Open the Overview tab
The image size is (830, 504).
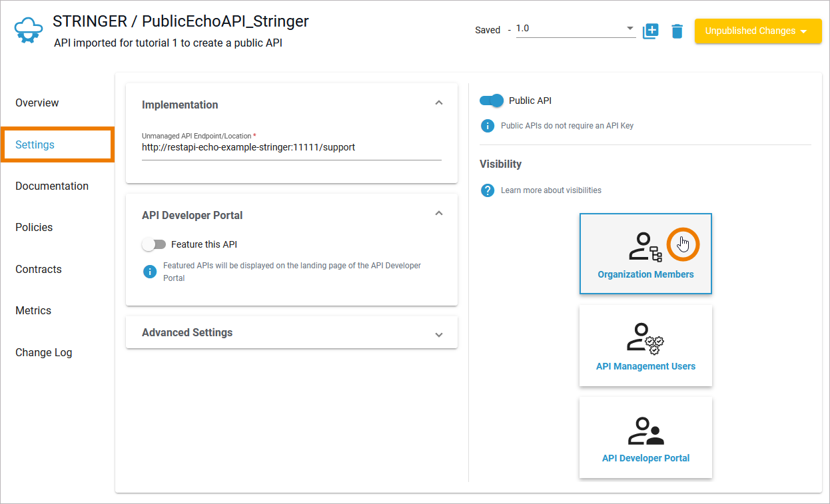pos(37,103)
